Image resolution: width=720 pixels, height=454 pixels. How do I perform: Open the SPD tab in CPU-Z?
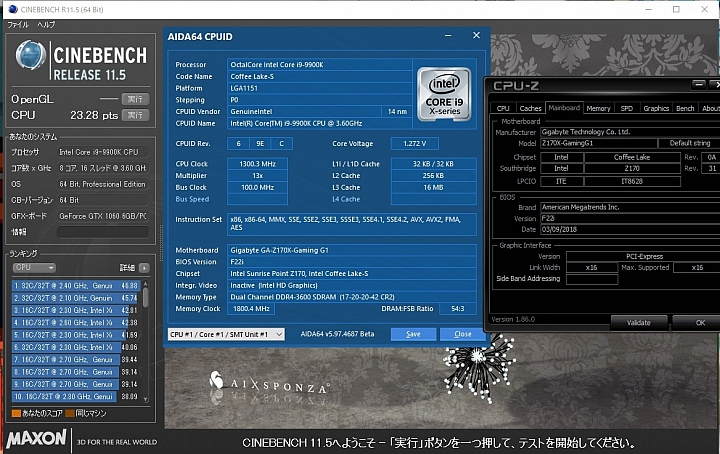click(626, 108)
